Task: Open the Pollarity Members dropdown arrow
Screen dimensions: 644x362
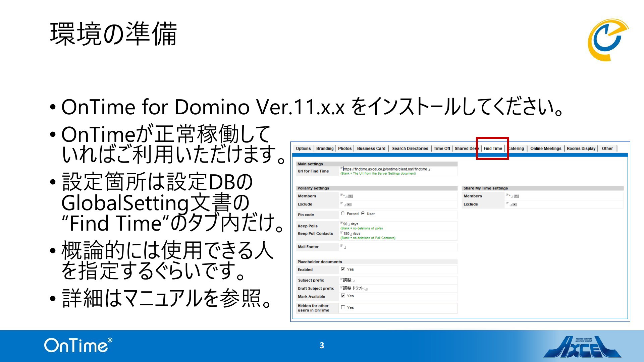Action: (x=351, y=196)
